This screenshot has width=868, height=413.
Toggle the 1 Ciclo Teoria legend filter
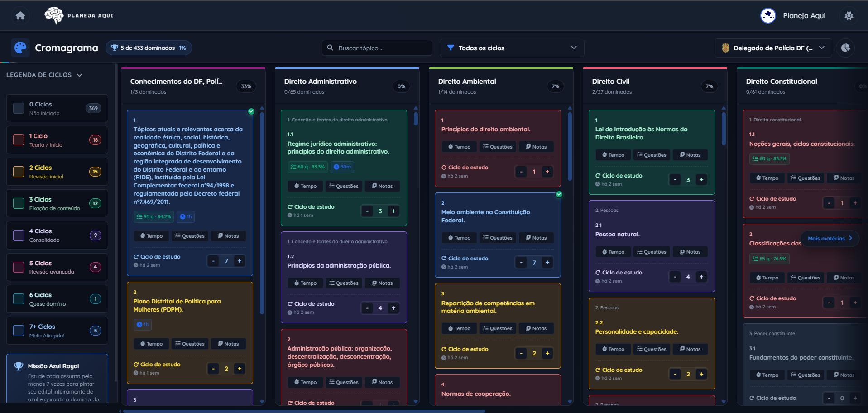pyautogui.click(x=57, y=140)
